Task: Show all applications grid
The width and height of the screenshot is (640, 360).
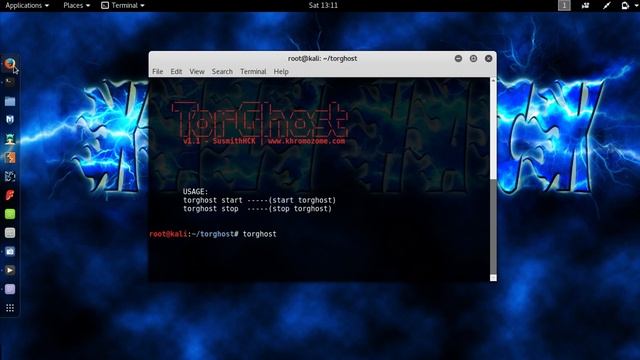Action: click(10, 308)
